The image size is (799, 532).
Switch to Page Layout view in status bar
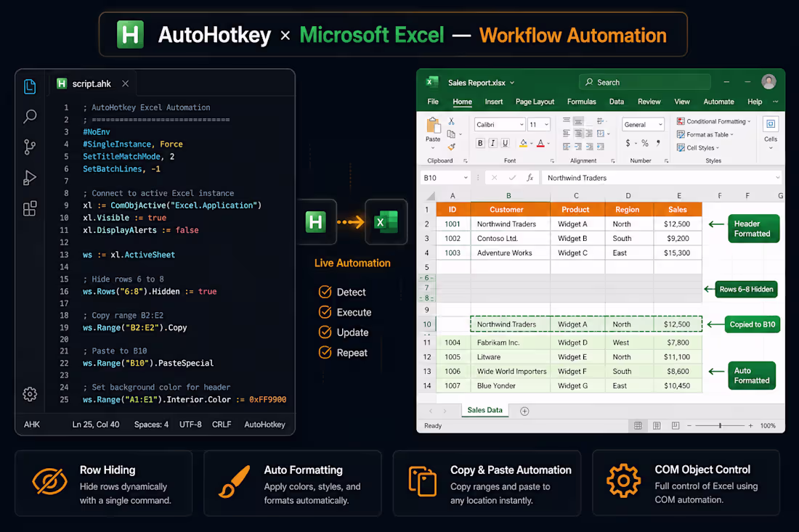pyautogui.click(x=657, y=425)
